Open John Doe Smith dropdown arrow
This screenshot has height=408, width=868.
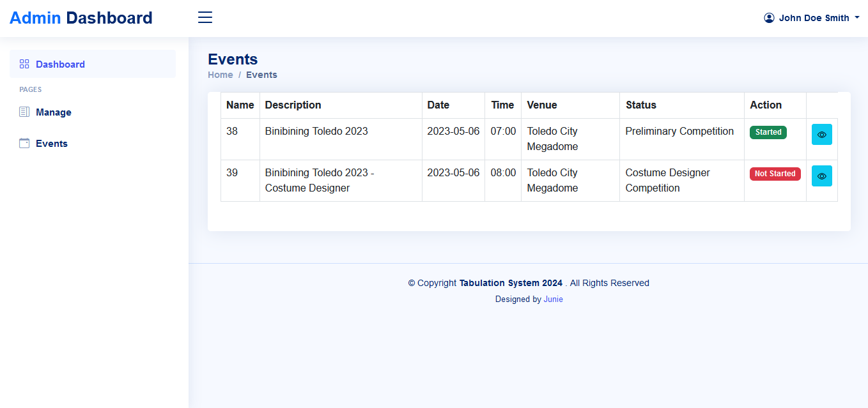coord(857,18)
